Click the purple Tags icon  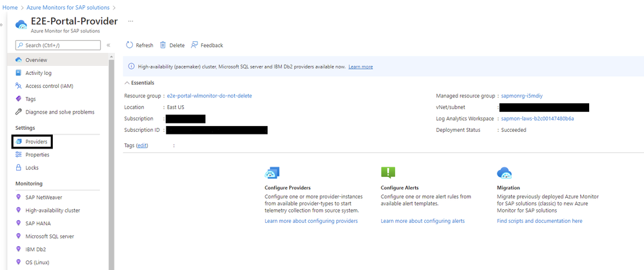(18, 99)
